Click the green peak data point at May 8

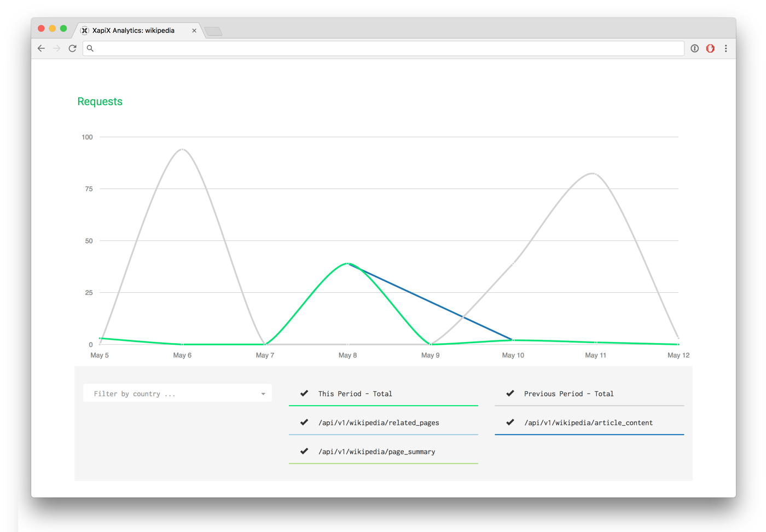[347, 263]
